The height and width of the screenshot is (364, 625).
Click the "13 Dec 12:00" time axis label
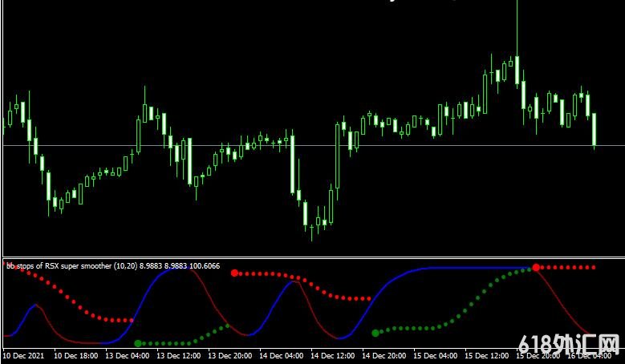click(x=179, y=355)
